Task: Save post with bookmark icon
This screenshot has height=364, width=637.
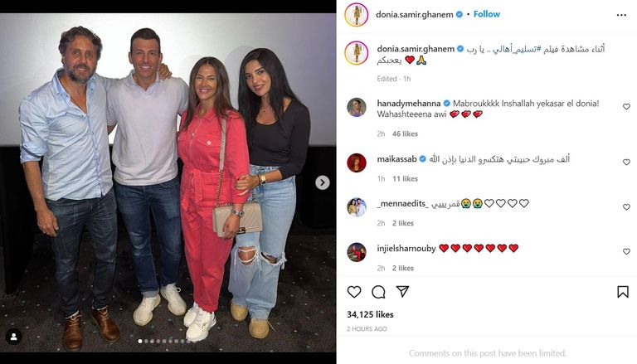Action: pos(623,292)
